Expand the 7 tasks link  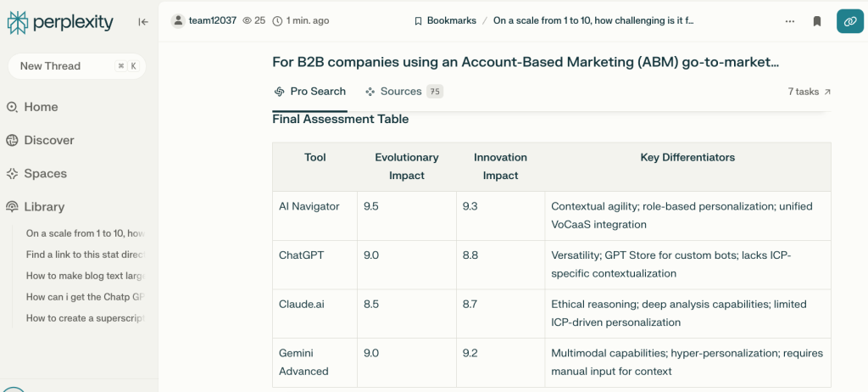tap(809, 92)
